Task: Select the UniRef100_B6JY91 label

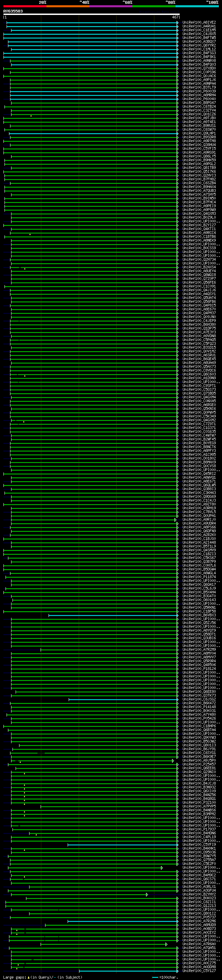Action: [x=199, y=749]
